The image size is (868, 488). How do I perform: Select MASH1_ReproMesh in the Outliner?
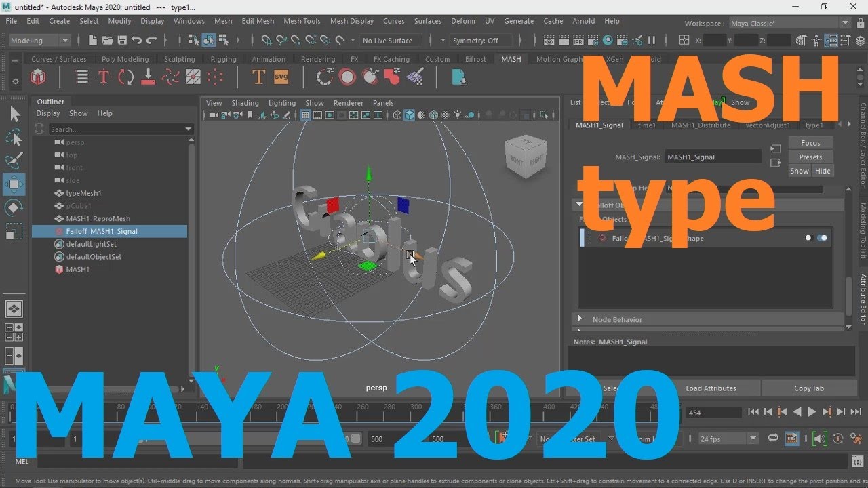point(98,218)
